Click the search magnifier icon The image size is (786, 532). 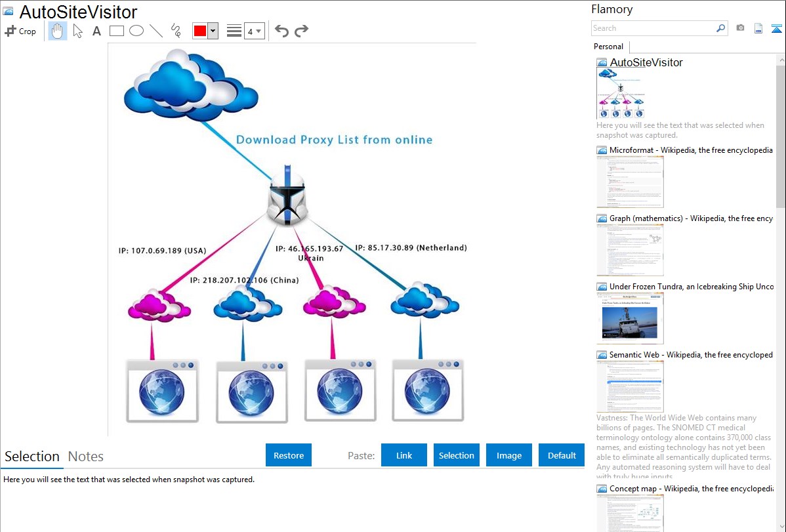pyautogui.click(x=720, y=28)
